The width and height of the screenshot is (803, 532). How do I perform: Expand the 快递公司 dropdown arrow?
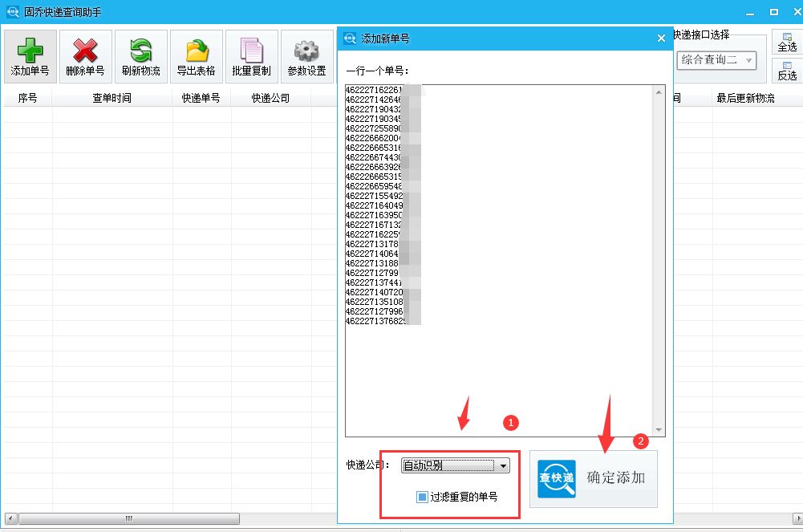pyautogui.click(x=501, y=465)
